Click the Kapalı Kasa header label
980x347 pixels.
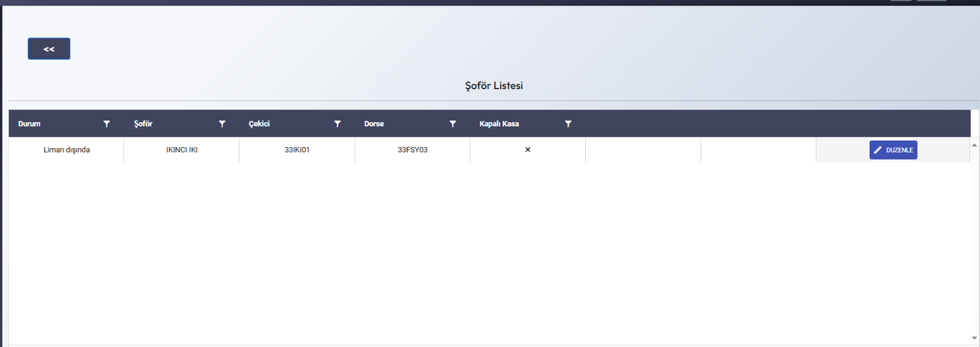tap(499, 124)
